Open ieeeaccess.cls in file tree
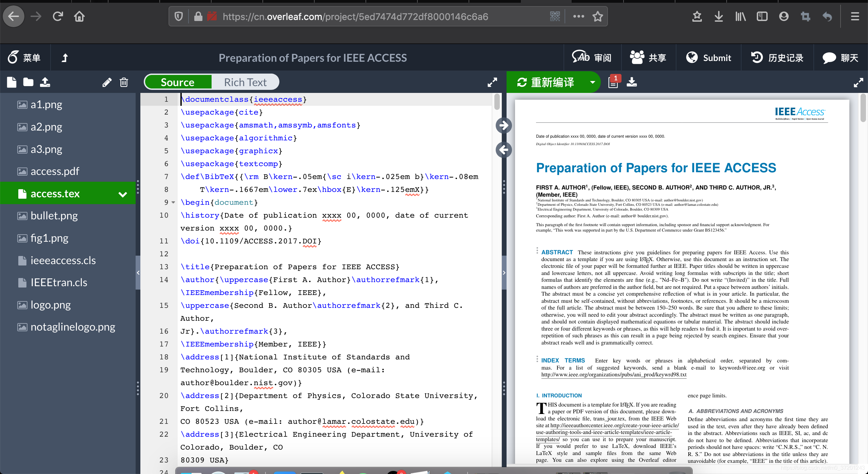Image resolution: width=868 pixels, height=474 pixels. point(63,260)
